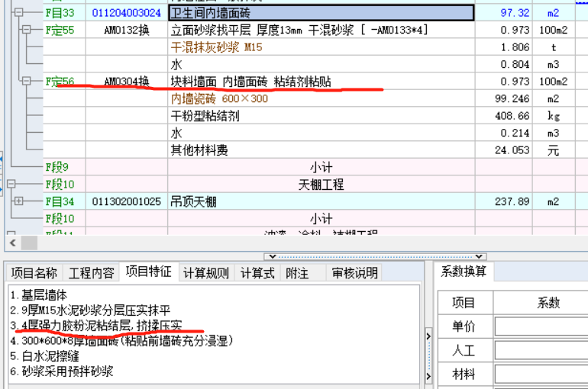Collapse the F定55 tree node
The image size is (588, 389).
[26, 29]
